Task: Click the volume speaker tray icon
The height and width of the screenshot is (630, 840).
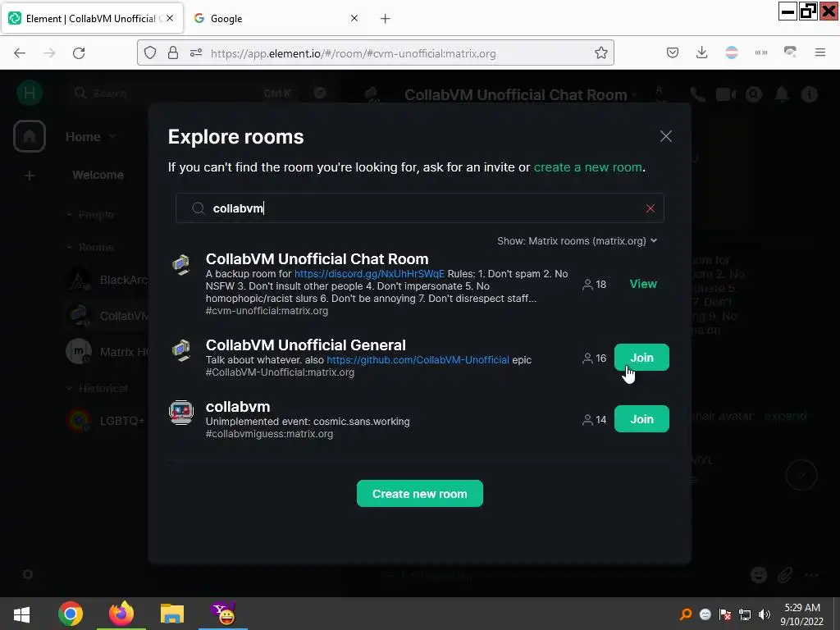Action: coord(765,614)
